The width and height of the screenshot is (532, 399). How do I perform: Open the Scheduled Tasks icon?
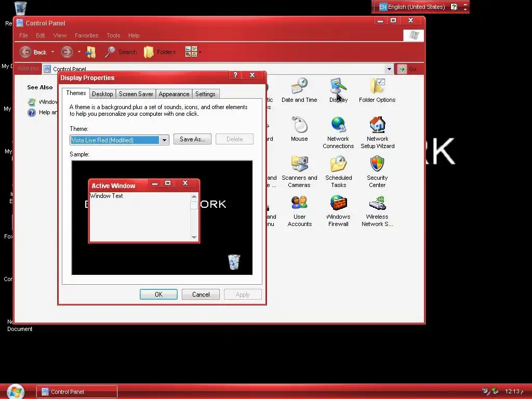click(339, 171)
